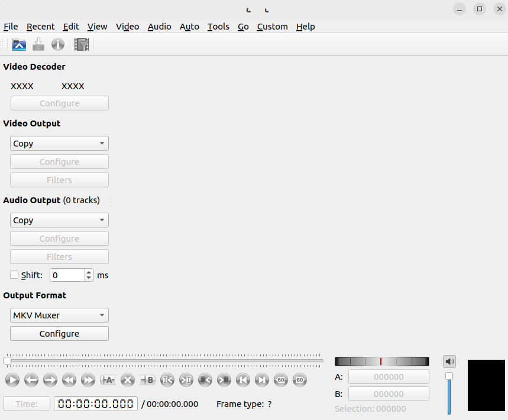Click the current time input field
This screenshot has width=508, height=420.
96,404
